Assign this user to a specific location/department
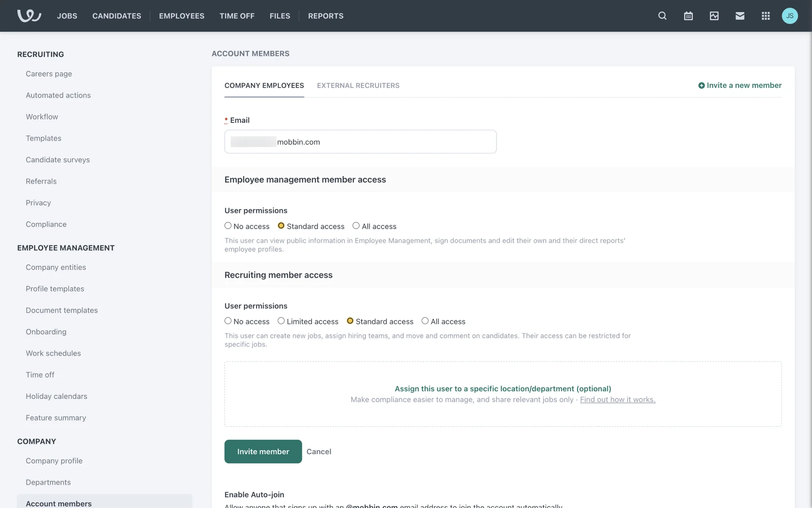Viewport: 812px width, 508px height. click(x=502, y=389)
